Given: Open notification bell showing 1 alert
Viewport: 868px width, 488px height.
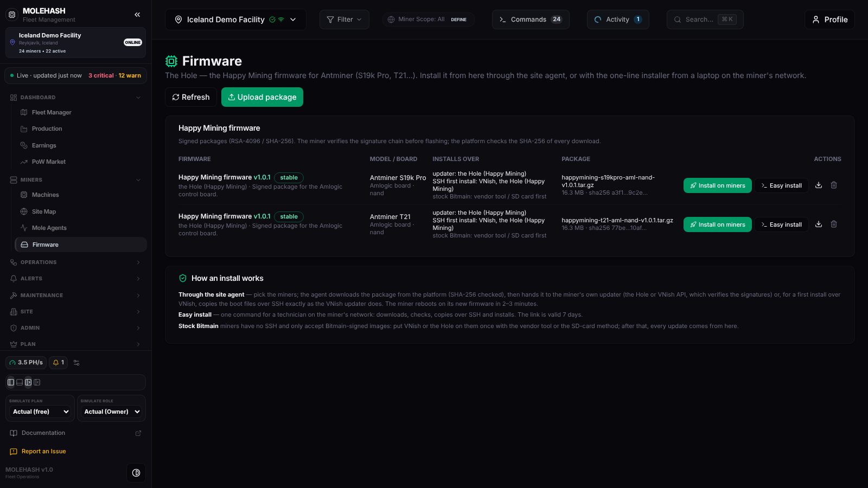Looking at the screenshot, I should (x=58, y=363).
